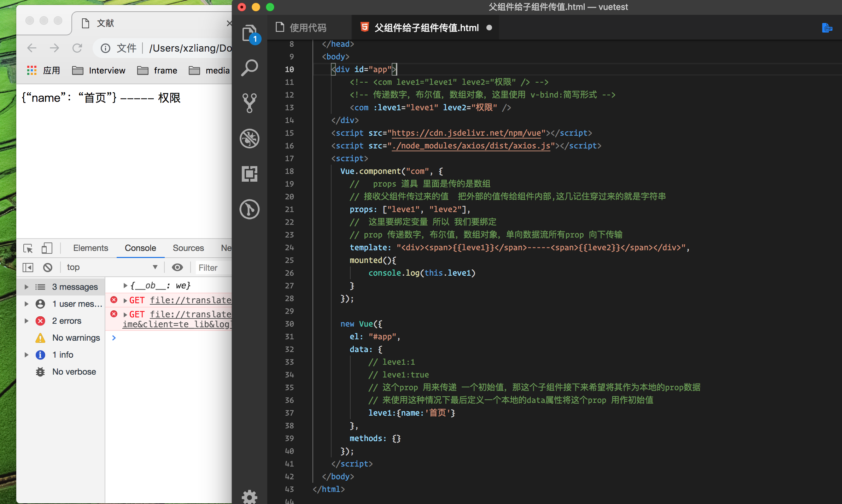
Task: Toggle live expression eye icon
Action: click(177, 268)
